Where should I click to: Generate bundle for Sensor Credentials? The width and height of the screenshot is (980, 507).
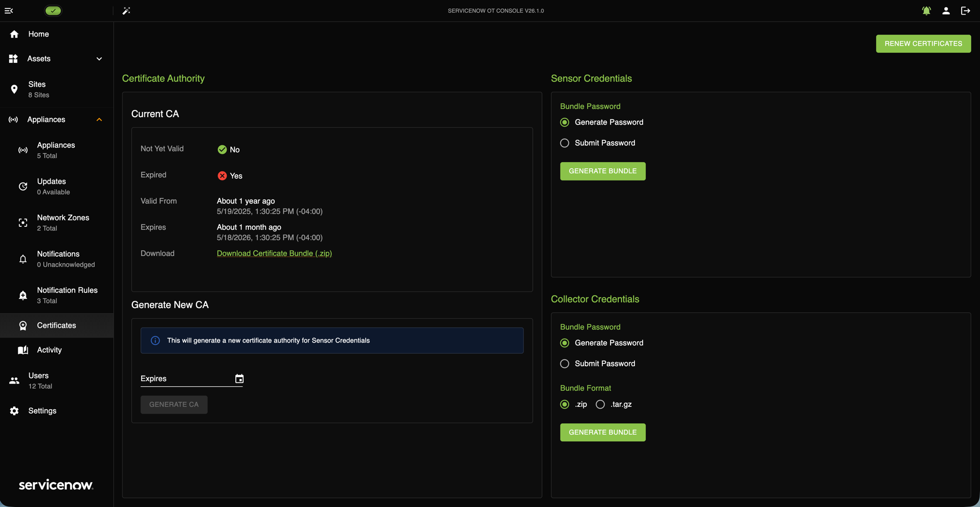point(602,171)
